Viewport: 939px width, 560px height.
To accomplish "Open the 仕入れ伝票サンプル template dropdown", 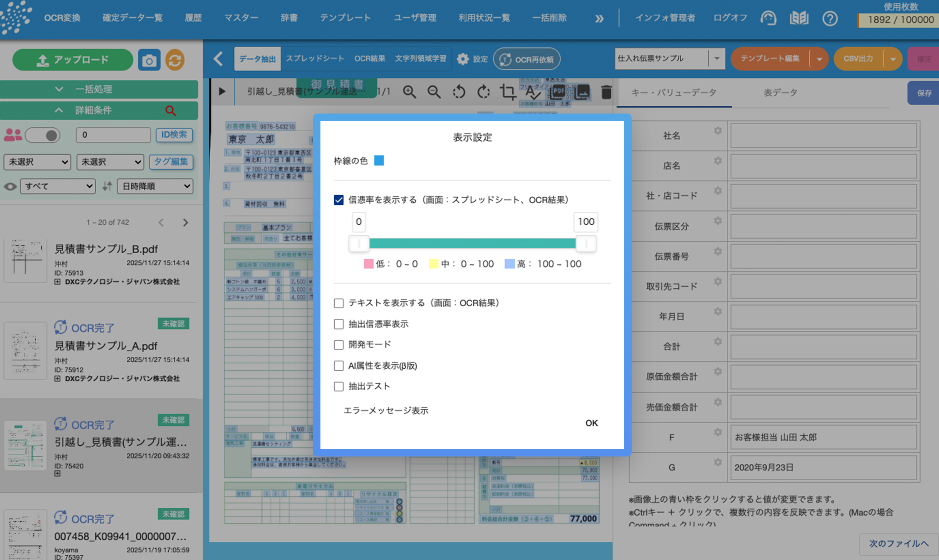I will pyautogui.click(x=717, y=59).
